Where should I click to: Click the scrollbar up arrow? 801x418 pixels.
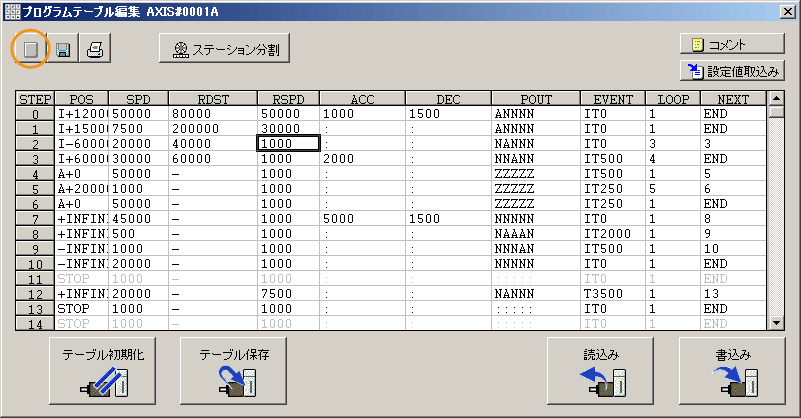pos(775,99)
